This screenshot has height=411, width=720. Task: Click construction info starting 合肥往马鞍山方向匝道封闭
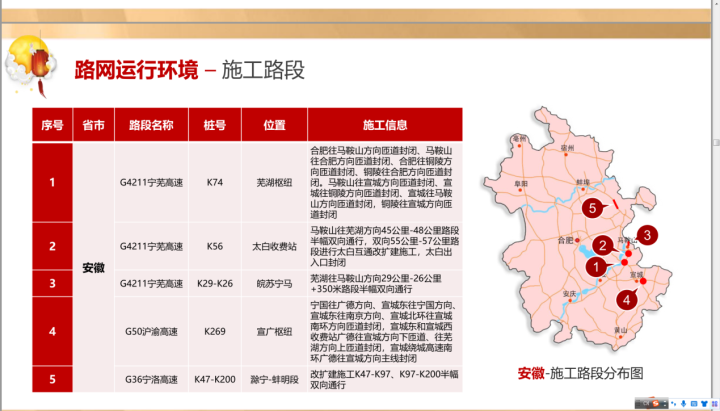385,182
